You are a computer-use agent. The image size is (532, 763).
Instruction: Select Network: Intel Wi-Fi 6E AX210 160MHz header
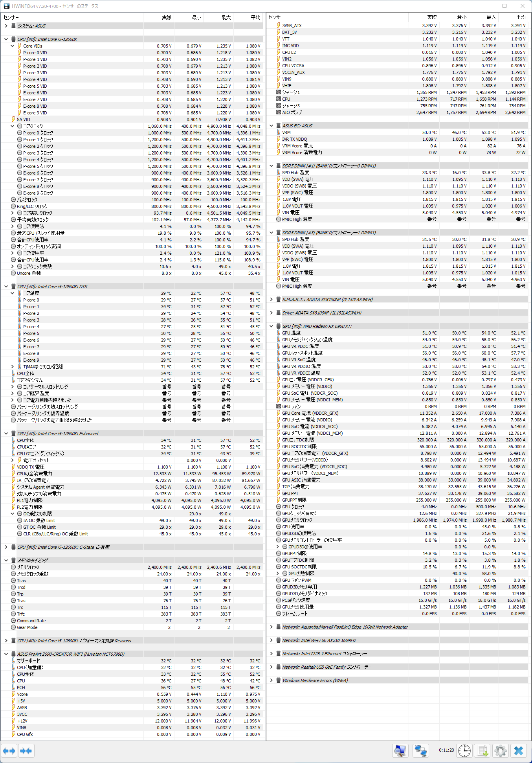point(397,640)
